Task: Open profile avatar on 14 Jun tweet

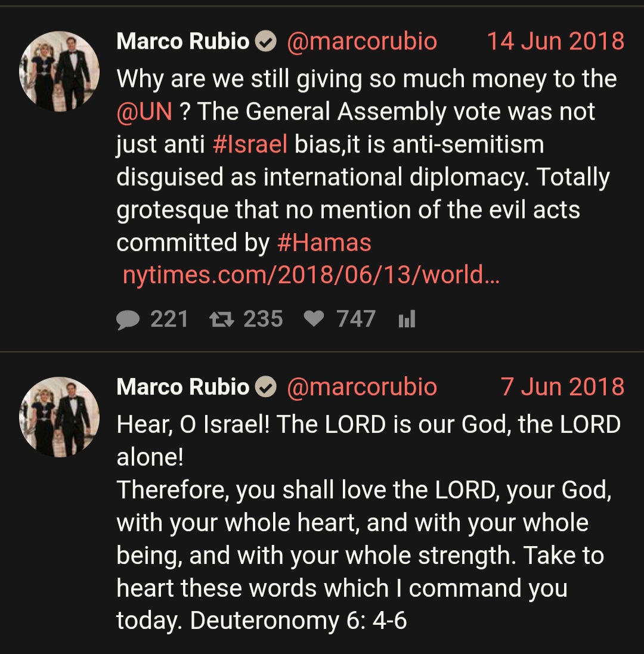Action: [x=59, y=72]
